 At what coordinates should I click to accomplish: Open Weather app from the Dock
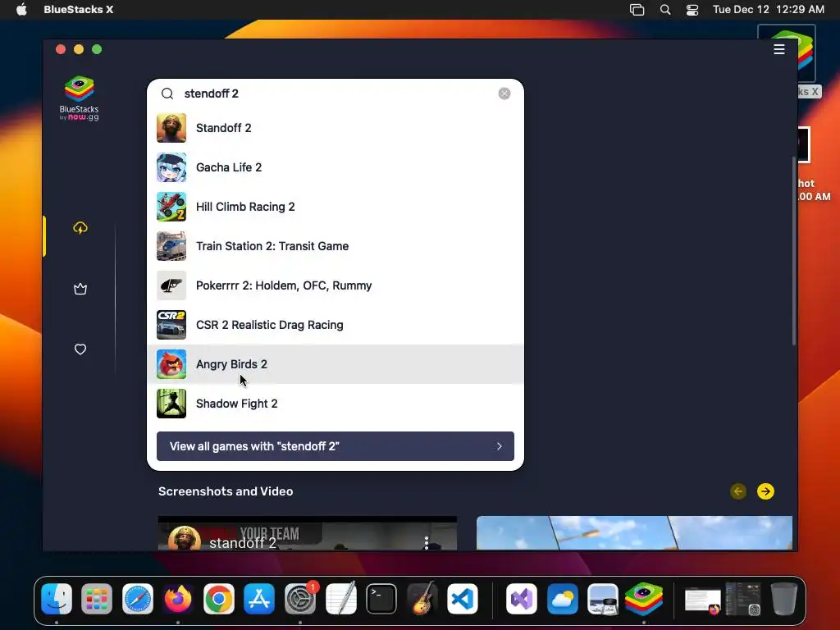tap(563, 598)
